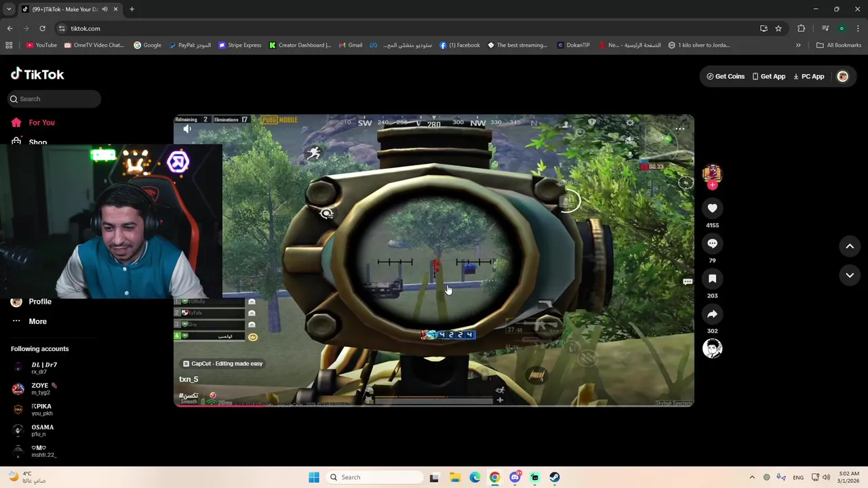Open the Chrome three-dot menu
Screen dimensions: 868x488
click(x=858, y=28)
